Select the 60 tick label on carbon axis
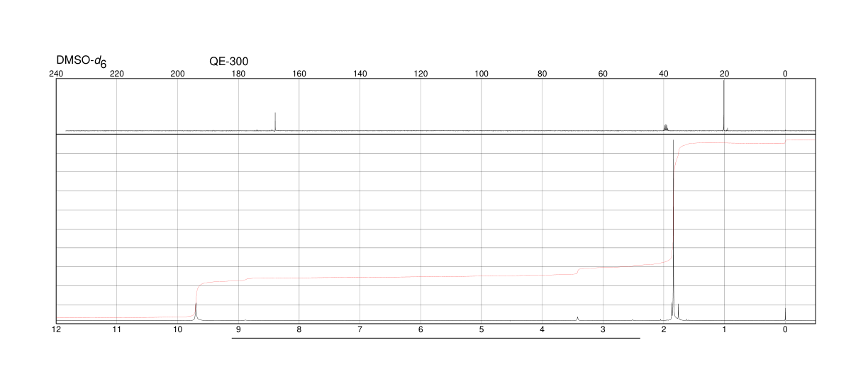The width and height of the screenshot is (868, 374). pos(603,74)
